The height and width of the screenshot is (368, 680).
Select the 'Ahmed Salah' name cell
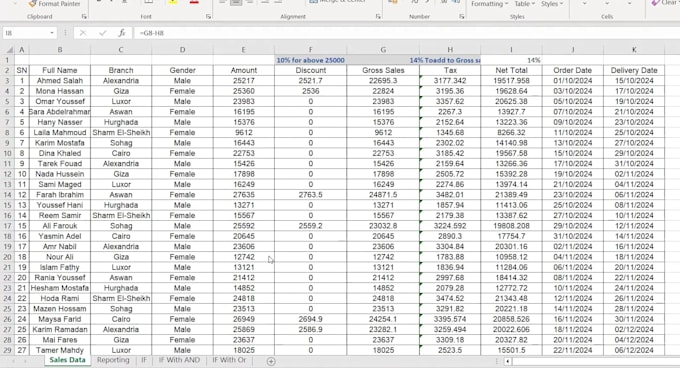click(x=60, y=81)
